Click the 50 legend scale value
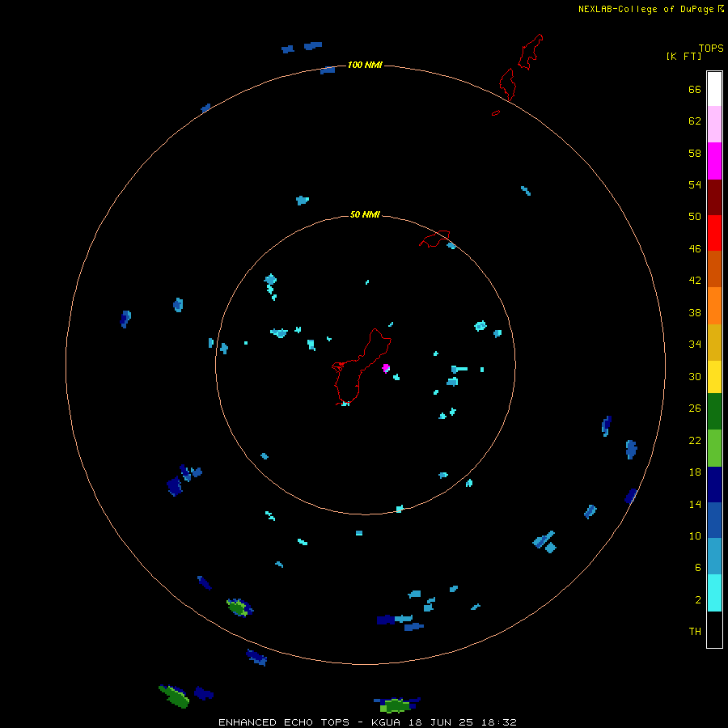Image resolution: width=728 pixels, height=728 pixels. (x=695, y=217)
